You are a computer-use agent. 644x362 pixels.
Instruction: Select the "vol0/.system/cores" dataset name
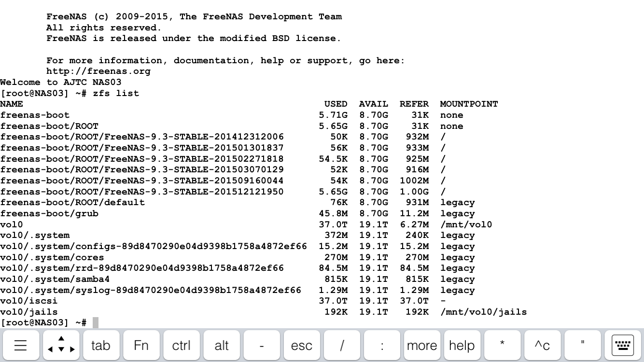(x=52, y=257)
